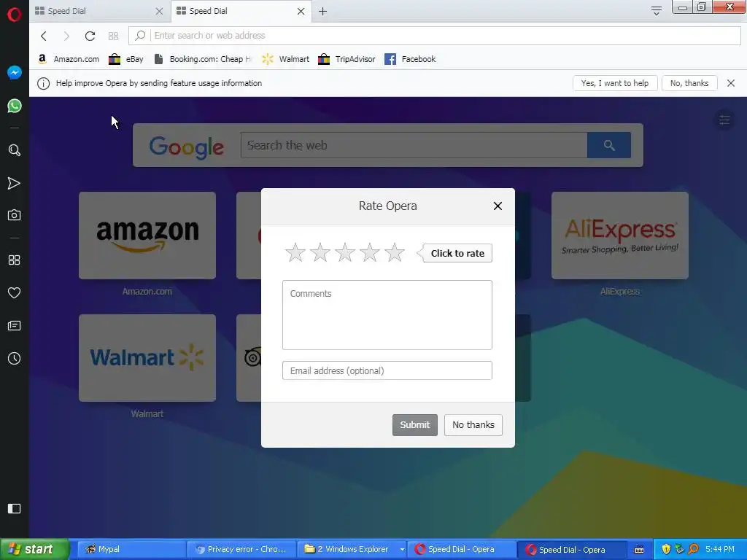Image resolution: width=747 pixels, height=560 pixels.
Task: Select the fourth rating star
Action: click(370, 253)
